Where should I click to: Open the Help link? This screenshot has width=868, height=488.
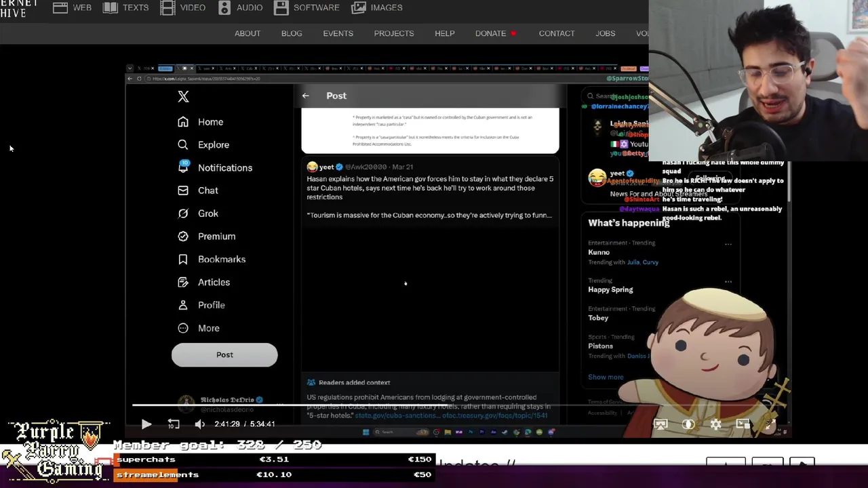coord(445,33)
